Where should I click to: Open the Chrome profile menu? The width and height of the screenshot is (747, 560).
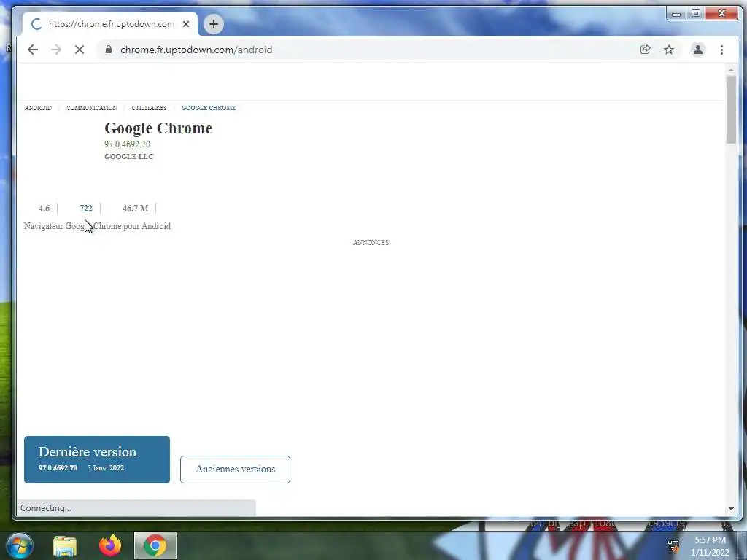pyautogui.click(x=698, y=50)
